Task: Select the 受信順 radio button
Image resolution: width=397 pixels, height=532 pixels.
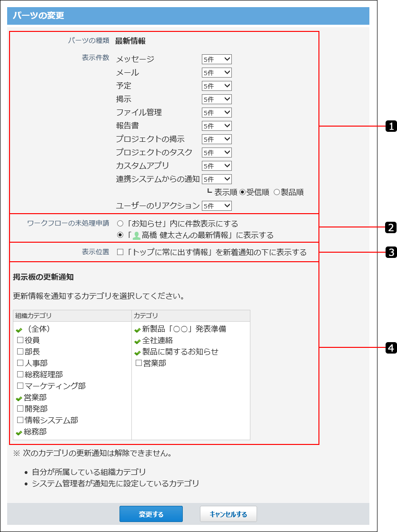Action: 242,192
